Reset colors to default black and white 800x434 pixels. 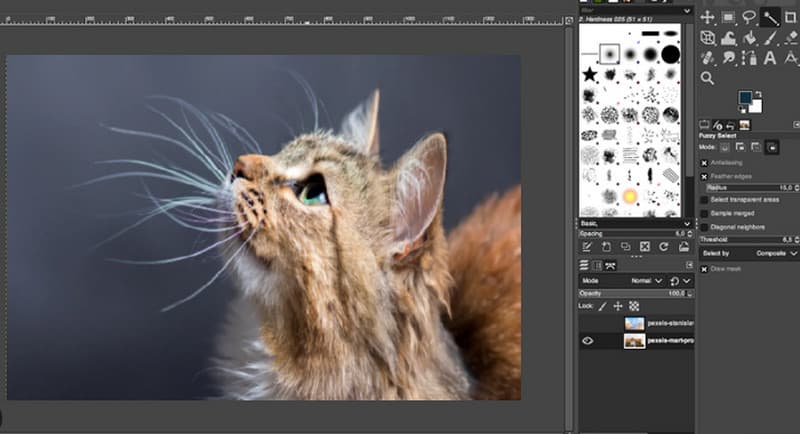click(742, 110)
